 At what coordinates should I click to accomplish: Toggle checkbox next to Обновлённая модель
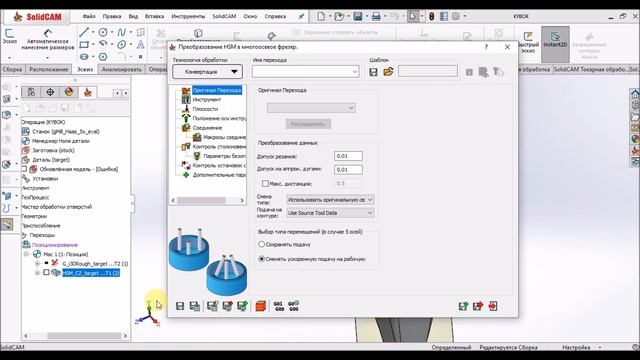24,169
